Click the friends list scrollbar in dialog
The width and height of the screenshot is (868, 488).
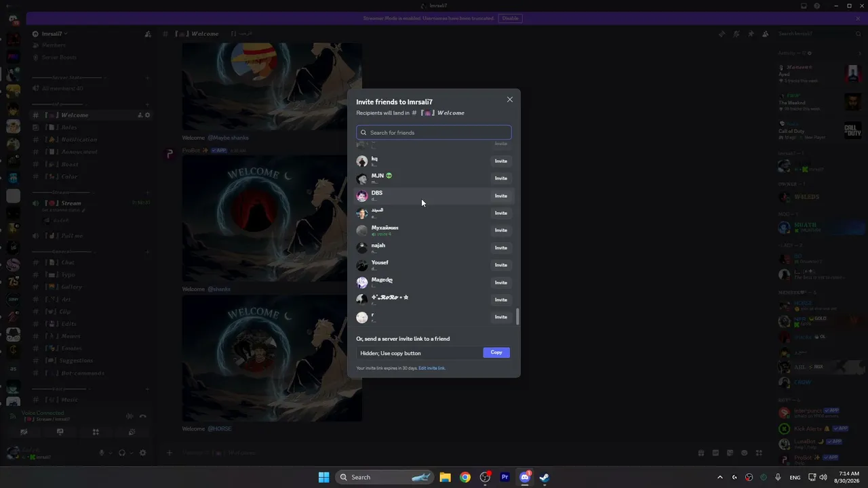[517, 317]
